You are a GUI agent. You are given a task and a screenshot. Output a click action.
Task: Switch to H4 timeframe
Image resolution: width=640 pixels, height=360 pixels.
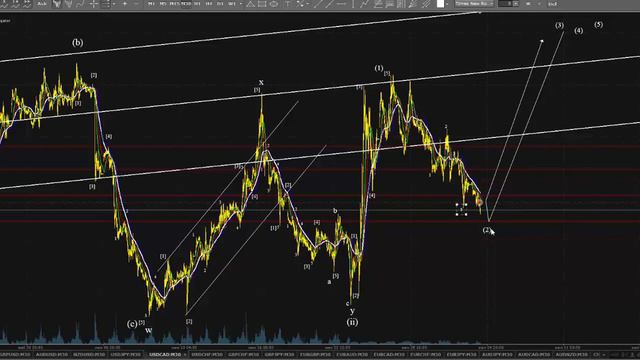pyautogui.click(x=209, y=4)
